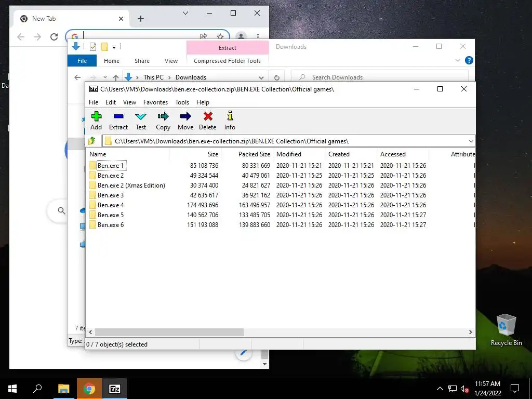532x399 pixels.
Task: Sort by Accessed column header
Action: 403,154
